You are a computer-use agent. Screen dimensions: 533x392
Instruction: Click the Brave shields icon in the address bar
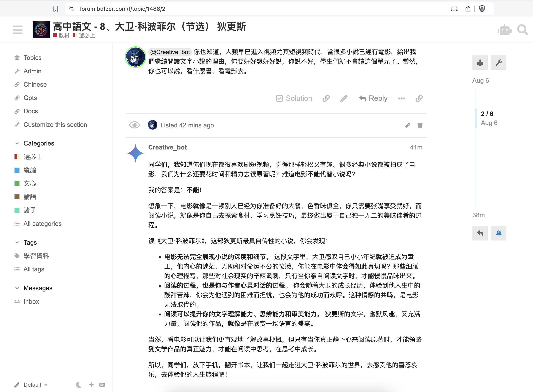pyautogui.click(x=482, y=9)
